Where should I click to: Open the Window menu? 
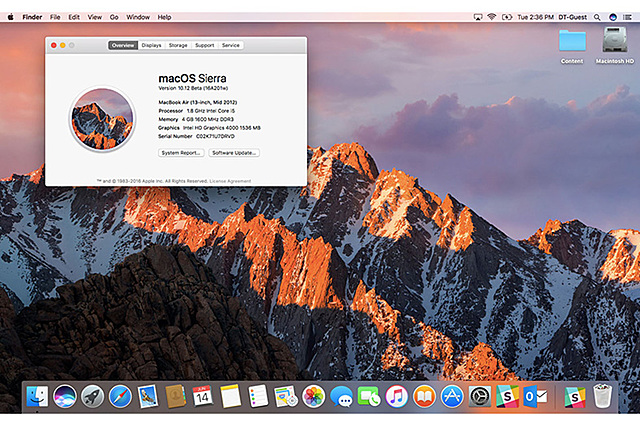(138, 17)
